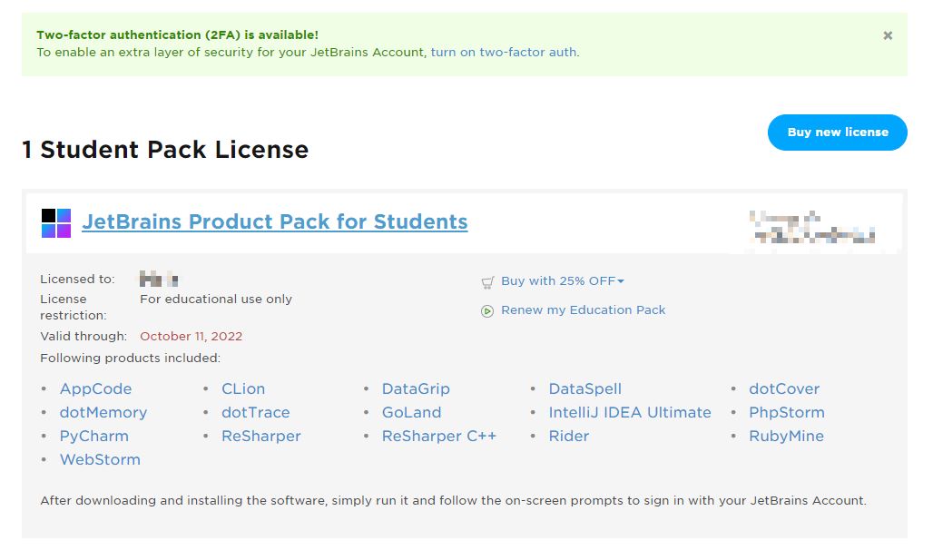Open the PhpStorm product link
Image resolution: width=933 pixels, height=560 pixels.
(x=787, y=412)
